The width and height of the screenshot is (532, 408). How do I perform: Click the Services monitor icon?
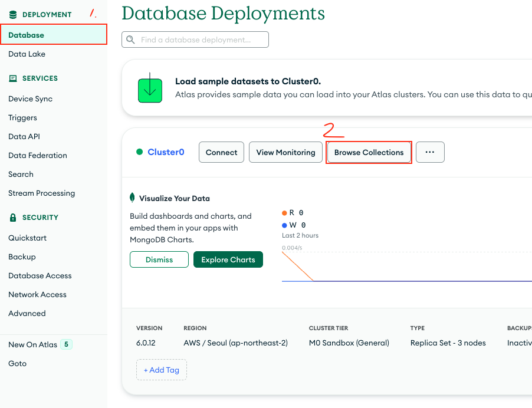tap(13, 78)
